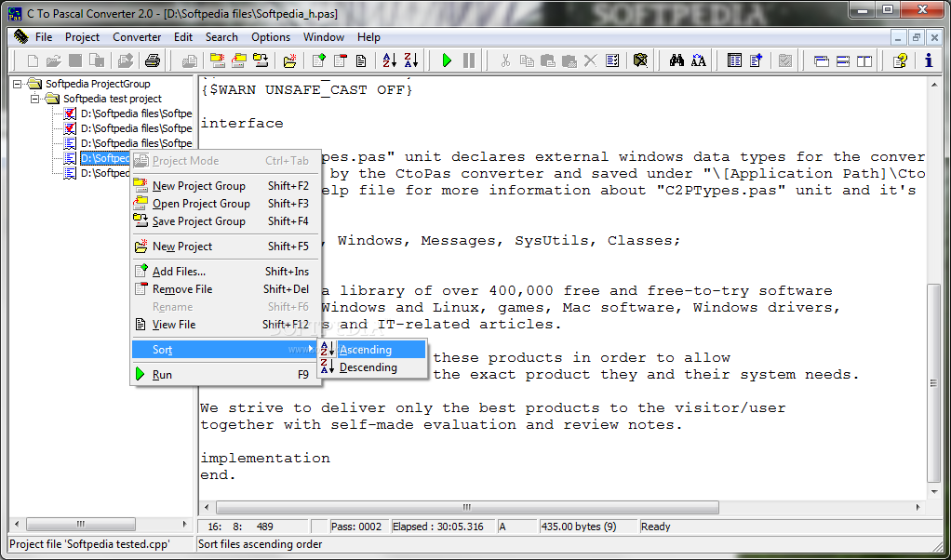Click the Help question mark toolbar icon
Viewport: 951px width, 560px height.
click(900, 60)
